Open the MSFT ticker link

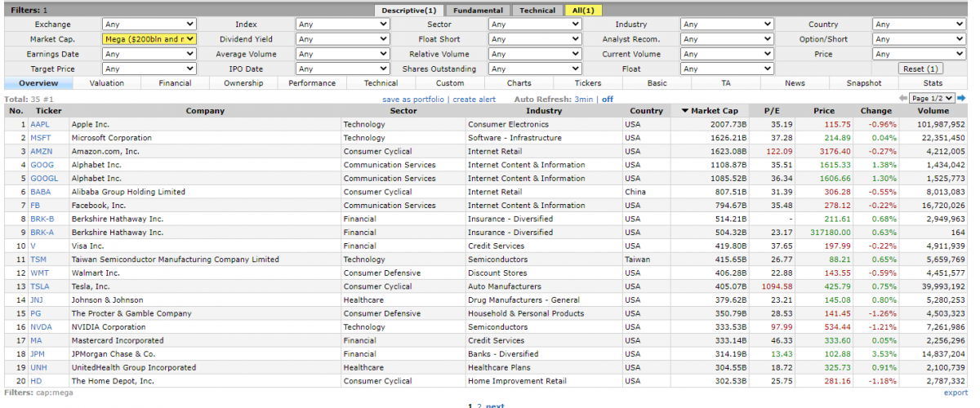coord(40,138)
